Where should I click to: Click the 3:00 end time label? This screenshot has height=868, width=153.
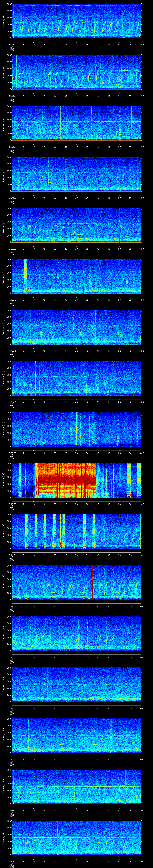[x=141, y=96]
